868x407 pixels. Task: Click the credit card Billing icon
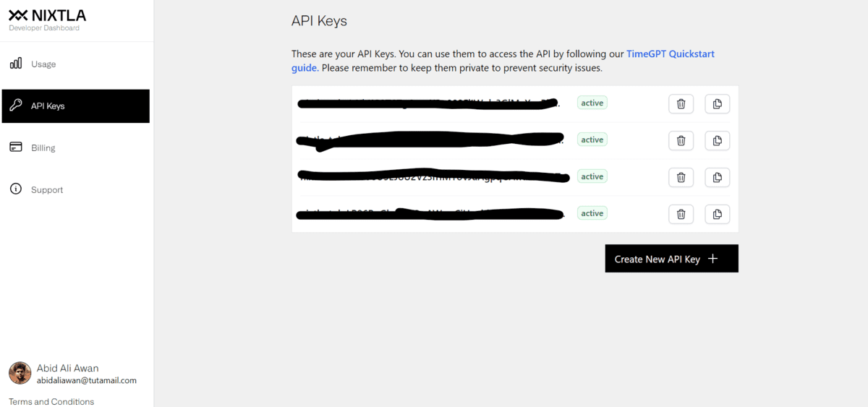(15, 147)
